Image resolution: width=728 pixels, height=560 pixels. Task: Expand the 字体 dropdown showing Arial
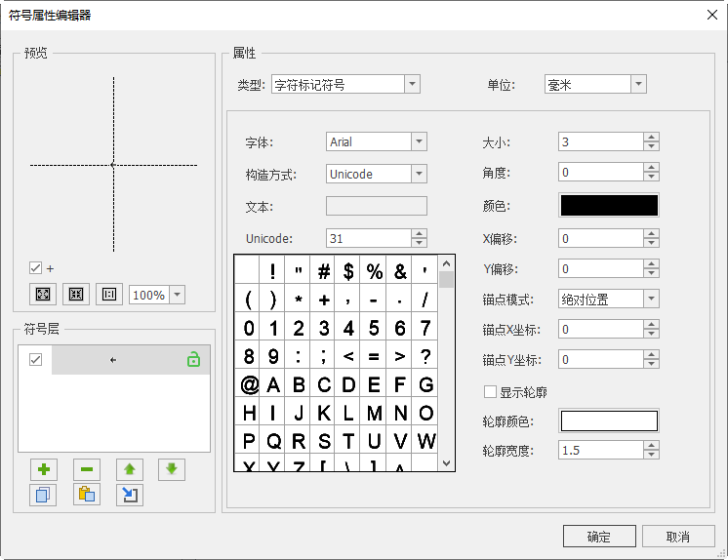coord(376,142)
